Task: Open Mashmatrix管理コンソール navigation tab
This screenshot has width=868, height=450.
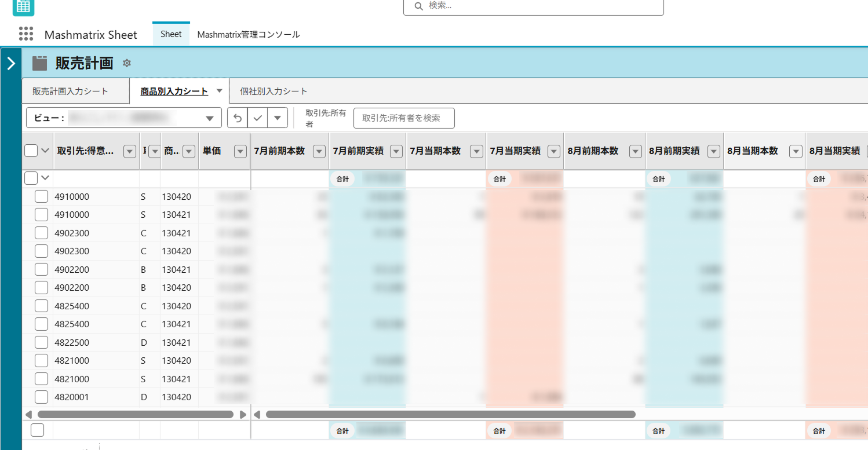Action: [249, 35]
